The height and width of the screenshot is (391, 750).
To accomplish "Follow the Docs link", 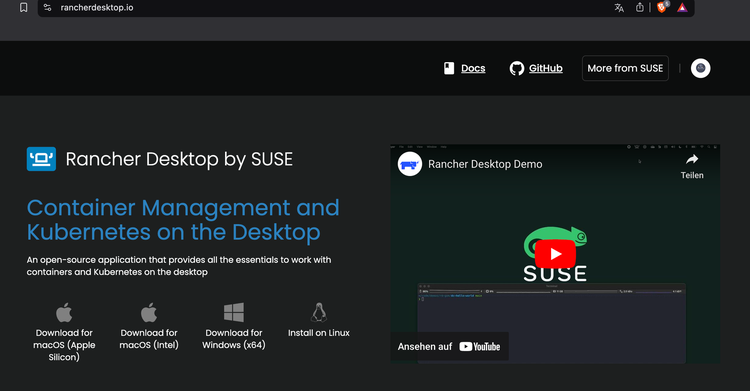I will (x=473, y=68).
